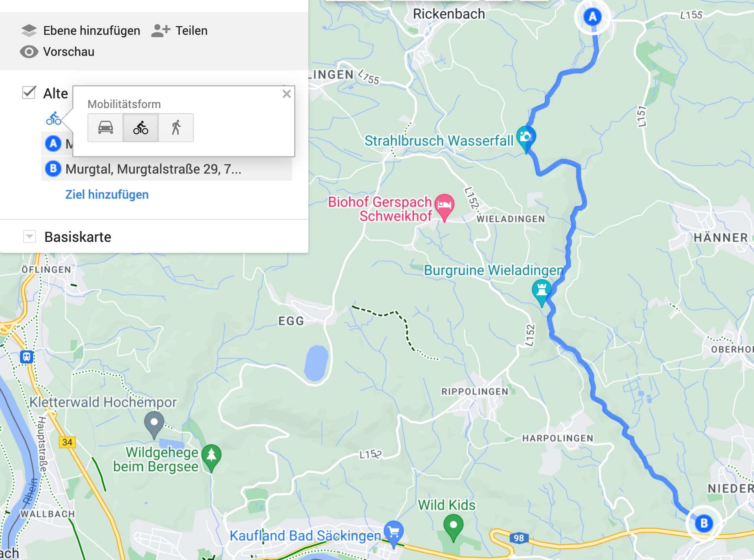Click route end marker B on map

tap(704, 523)
